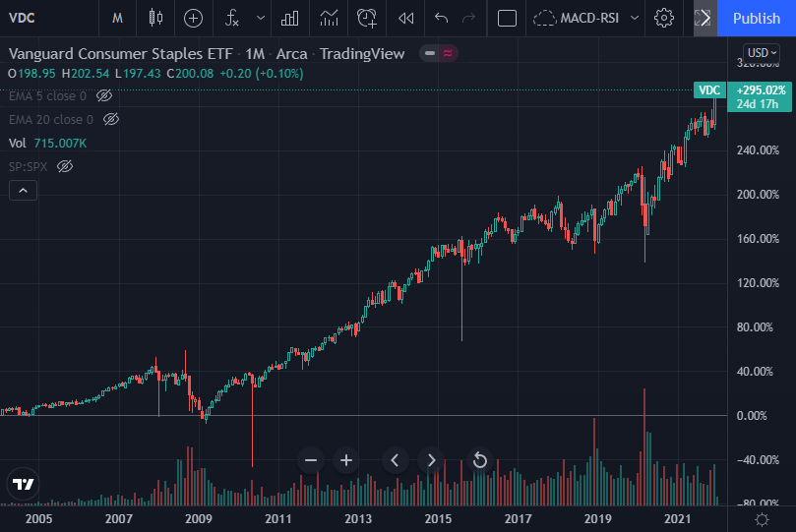
Task: Open the candlestick chart style menu
Action: (155, 19)
